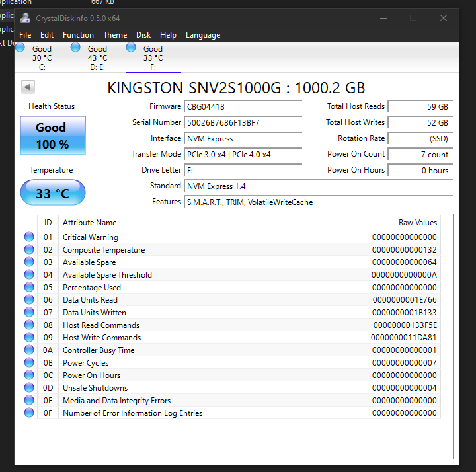Click the Total Host Writes value 52 GB

tap(420, 123)
